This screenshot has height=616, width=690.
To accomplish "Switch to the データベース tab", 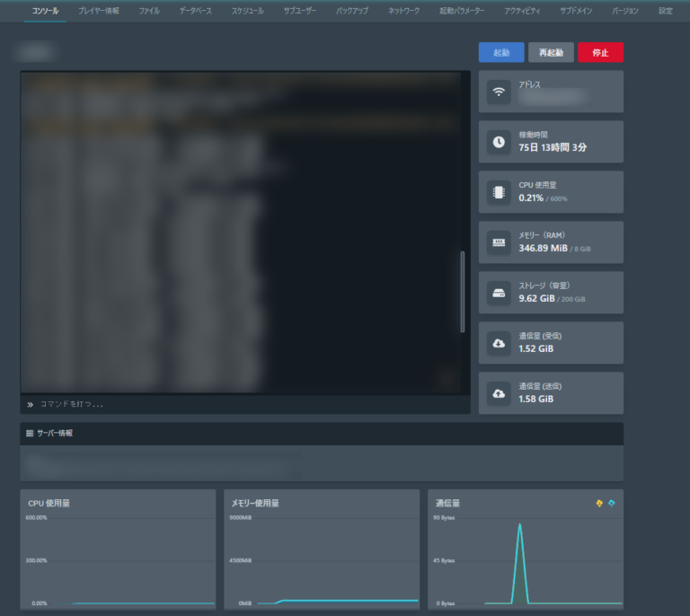I will pos(196,11).
